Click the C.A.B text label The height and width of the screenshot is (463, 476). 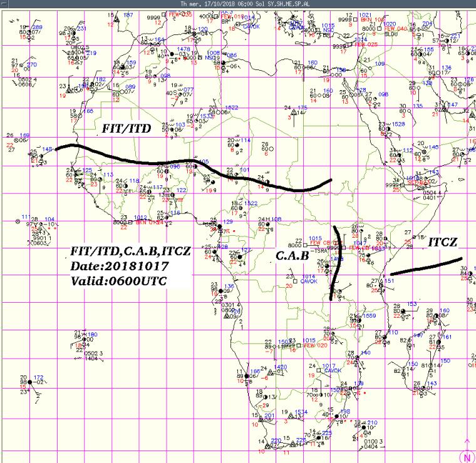[291, 256]
